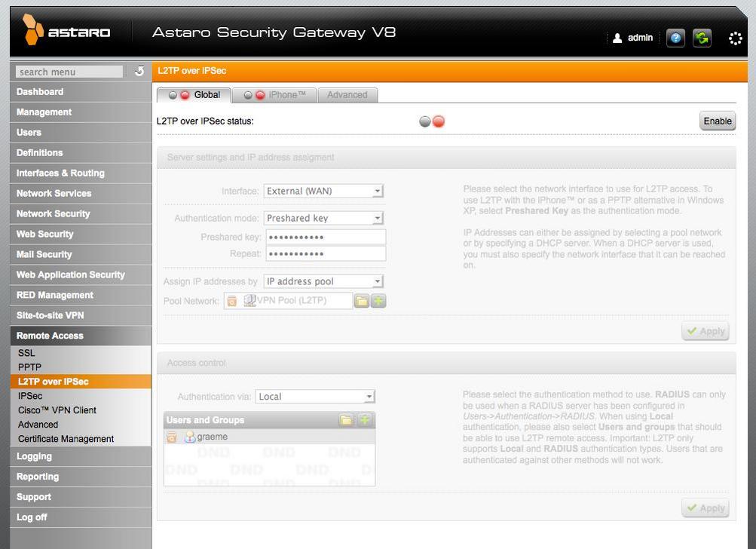This screenshot has height=549, width=756.
Task: Open the Certificate Management page
Action: click(x=81, y=439)
